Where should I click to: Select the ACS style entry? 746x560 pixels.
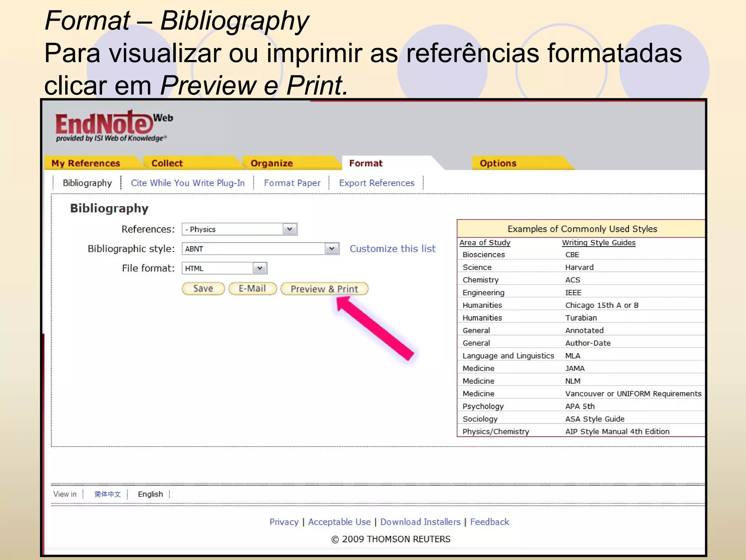573,280
